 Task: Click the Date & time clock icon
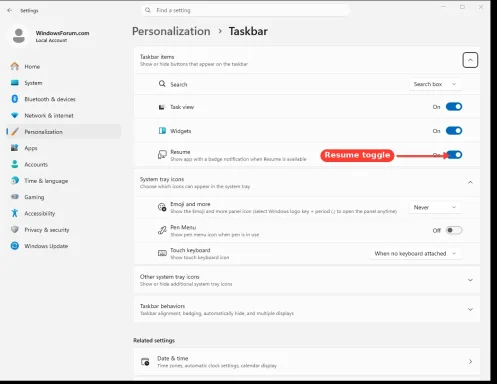[x=145, y=362]
